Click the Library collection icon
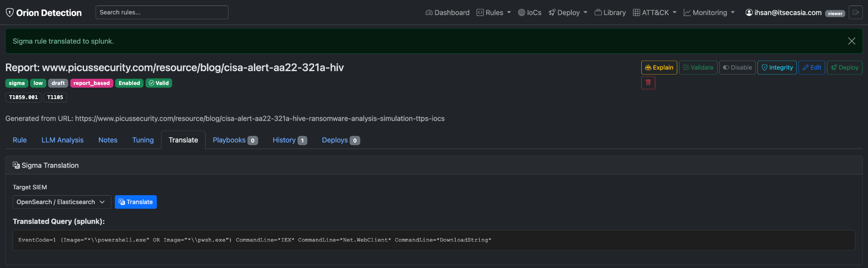This screenshot has width=868, height=268. 598,13
